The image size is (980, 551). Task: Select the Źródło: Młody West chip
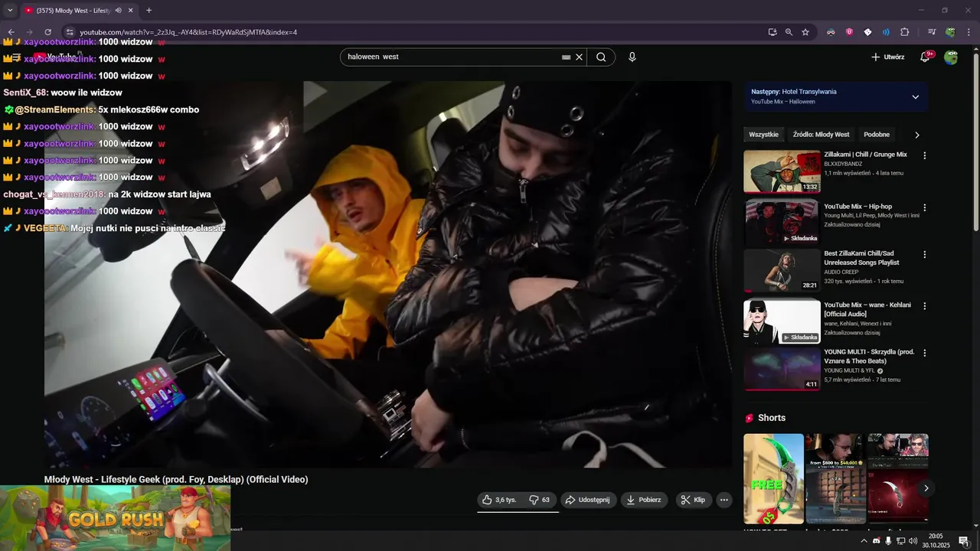(821, 135)
